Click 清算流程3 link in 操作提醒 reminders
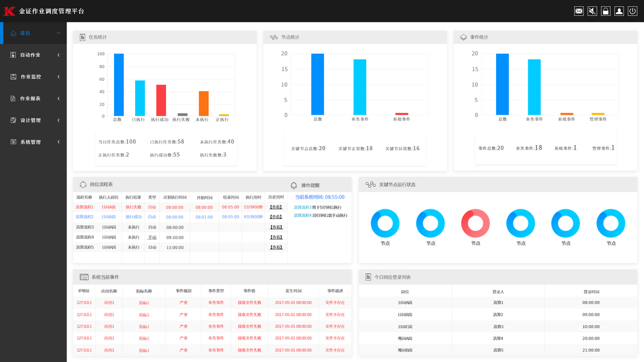644x362 pixels. (303, 208)
